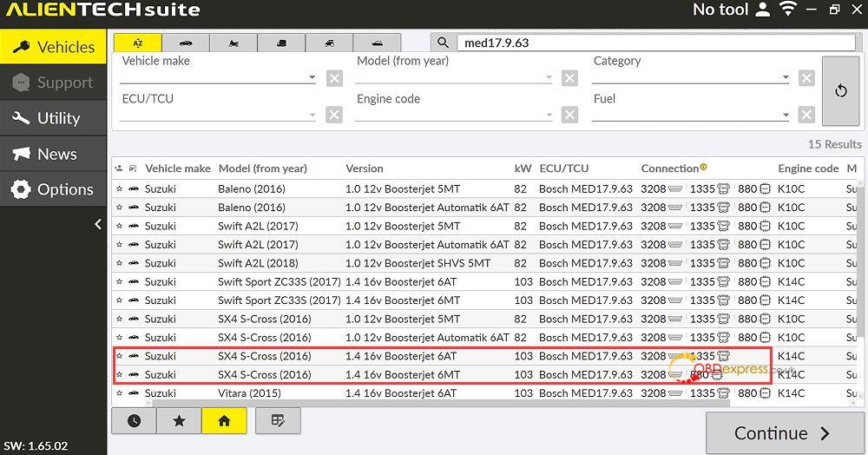Viewport: 868px width, 455px height.
Task: Click the Continue button
Action: [x=785, y=433]
